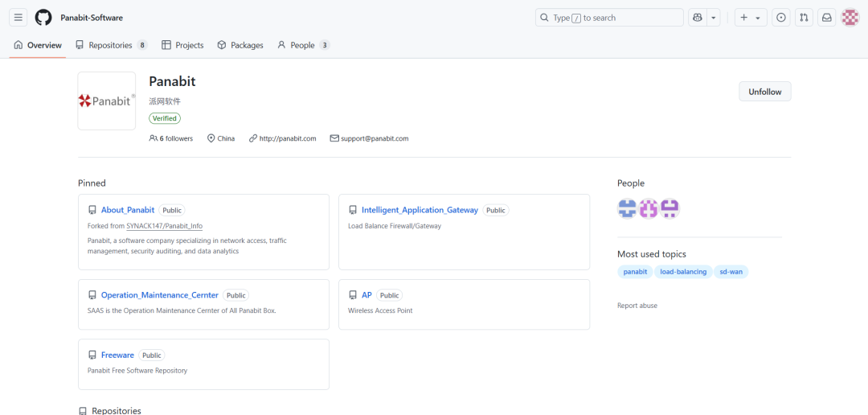
Task: Switch to the Packages tab
Action: (240, 45)
